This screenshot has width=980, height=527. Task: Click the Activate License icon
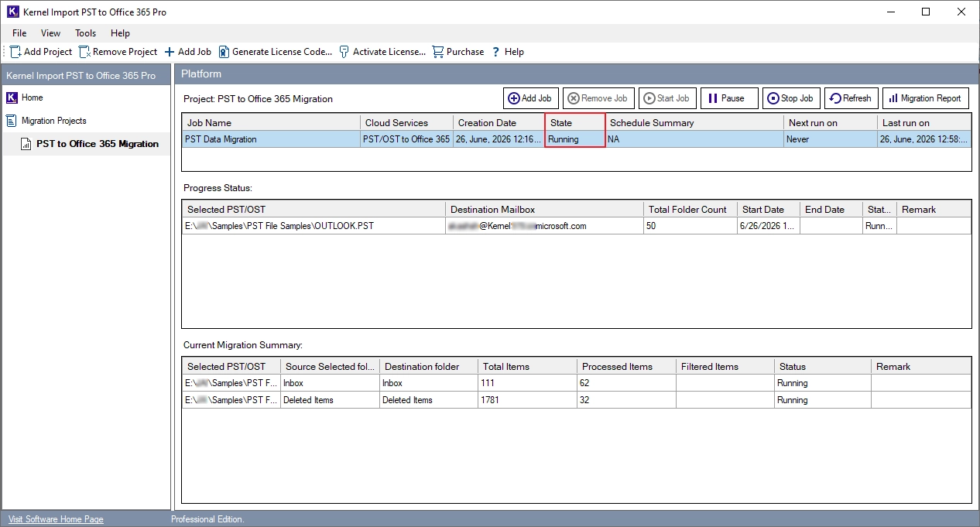coord(344,52)
